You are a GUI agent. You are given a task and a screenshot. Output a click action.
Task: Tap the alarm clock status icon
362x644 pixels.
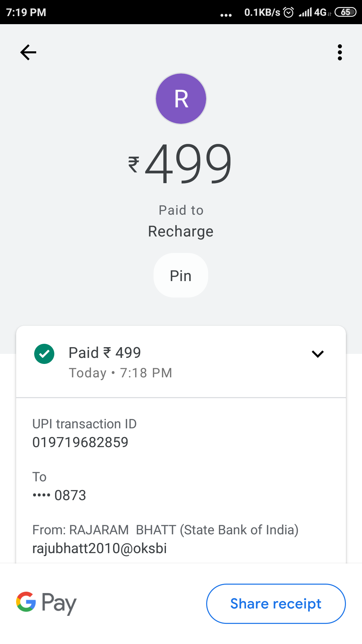(x=288, y=12)
